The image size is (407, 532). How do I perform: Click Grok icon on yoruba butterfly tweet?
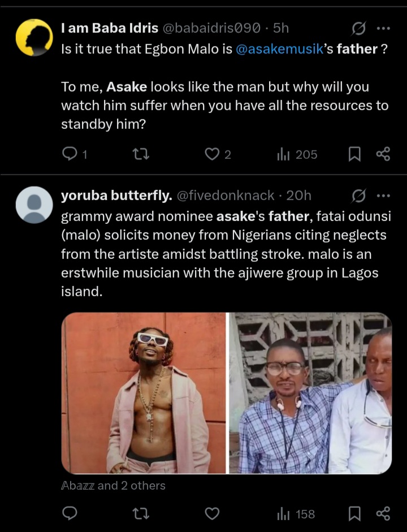coord(358,196)
